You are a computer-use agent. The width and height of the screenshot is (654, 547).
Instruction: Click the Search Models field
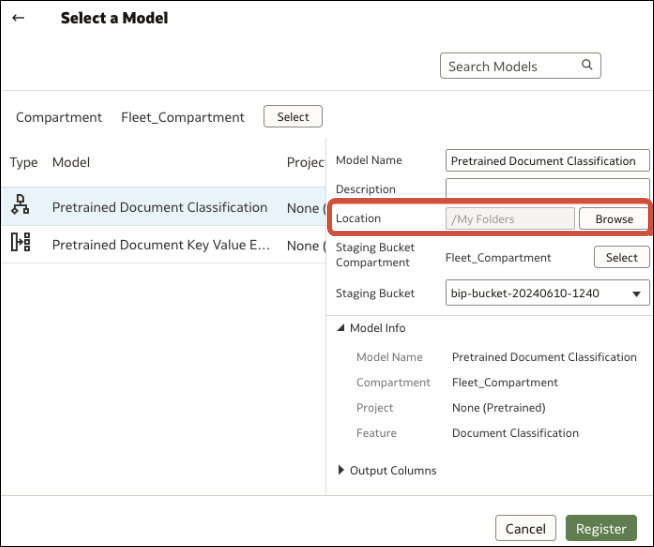coord(508,66)
